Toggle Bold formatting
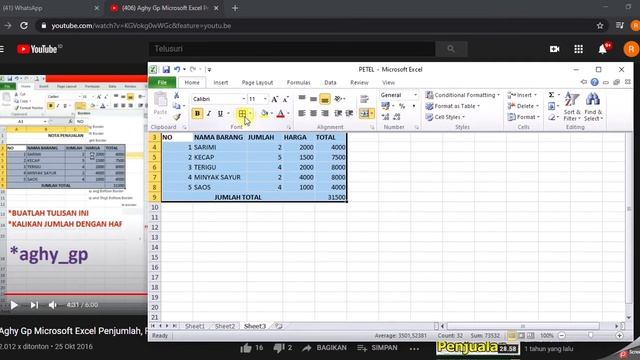 click(197, 113)
